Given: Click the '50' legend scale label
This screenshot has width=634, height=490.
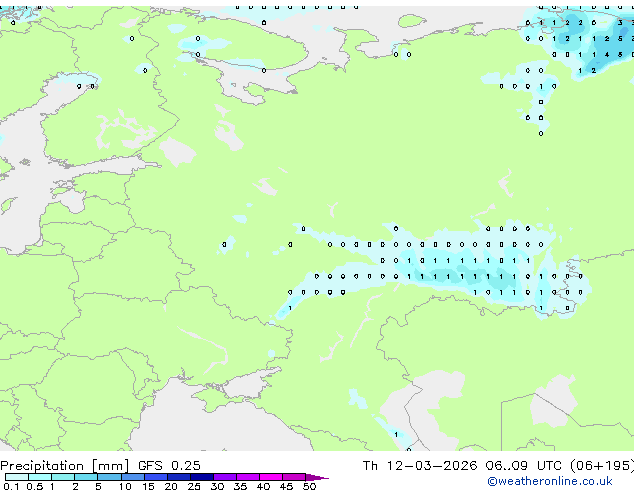Looking at the screenshot, I should (x=310, y=486).
